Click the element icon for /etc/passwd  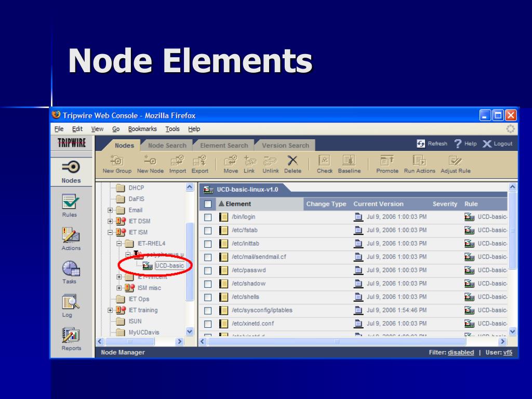coord(223,270)
